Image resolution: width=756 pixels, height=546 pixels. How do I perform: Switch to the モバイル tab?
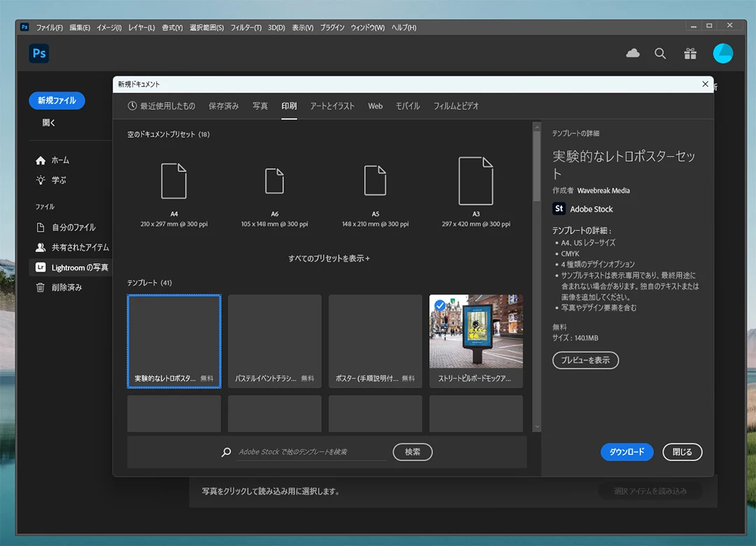[x=408, y=106]
